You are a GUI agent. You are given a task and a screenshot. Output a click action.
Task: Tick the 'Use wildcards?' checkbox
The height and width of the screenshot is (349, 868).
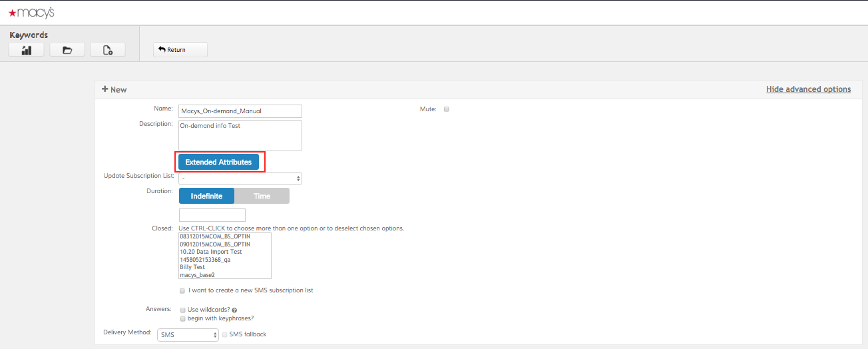click(182, 310)
